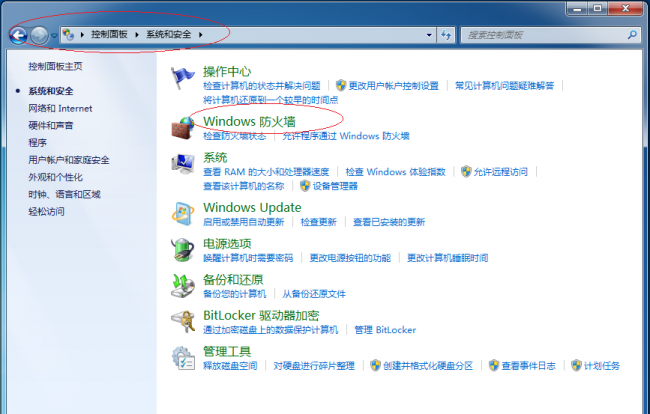Click the 备份和还原 drive icon
The image size is (650, 414).
(183, 286)
